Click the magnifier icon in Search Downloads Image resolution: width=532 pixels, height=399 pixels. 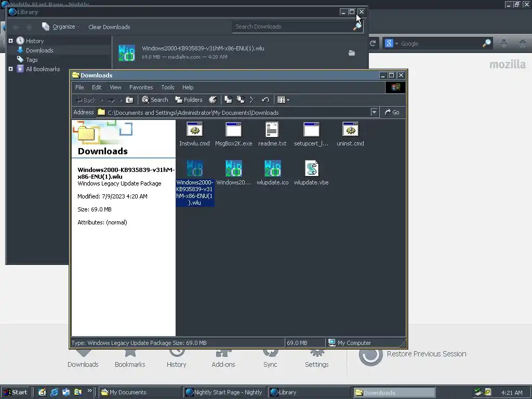click(357, 27)
